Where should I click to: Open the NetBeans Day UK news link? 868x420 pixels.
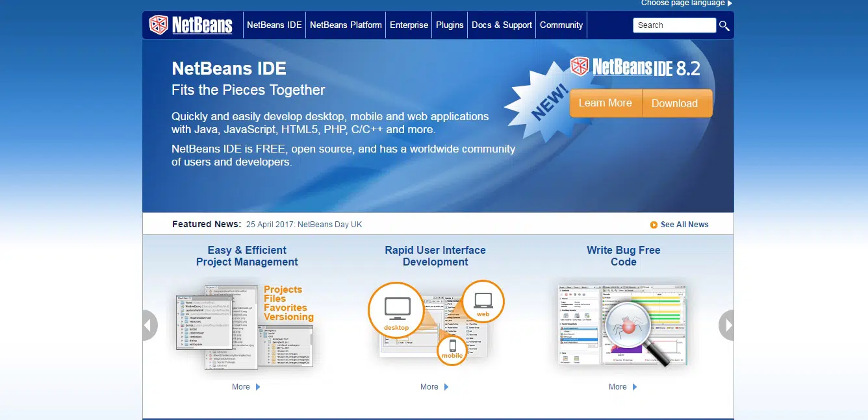[x=304, y=225]
